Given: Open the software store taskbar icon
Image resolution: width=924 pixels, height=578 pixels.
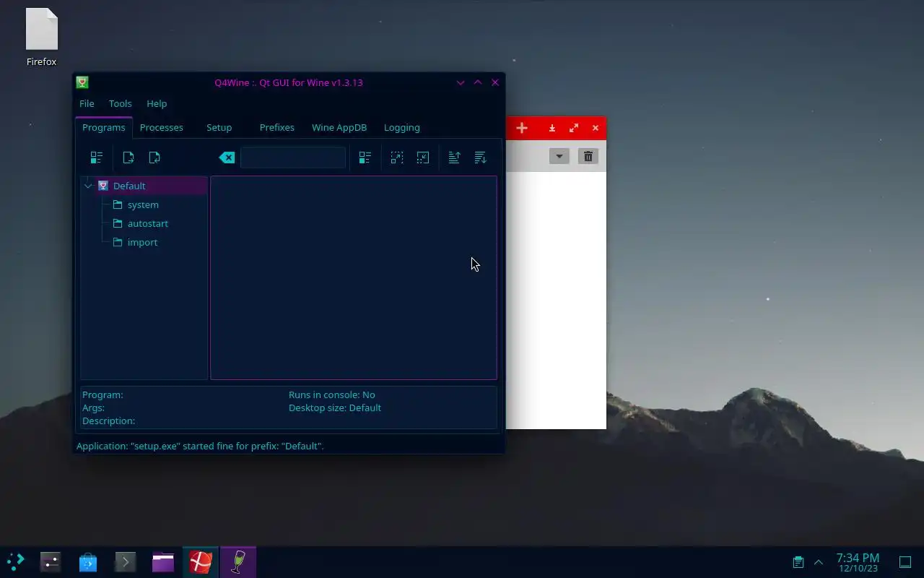Looking at the screenshot, I should pyautogui.click(x=88, y=561).
